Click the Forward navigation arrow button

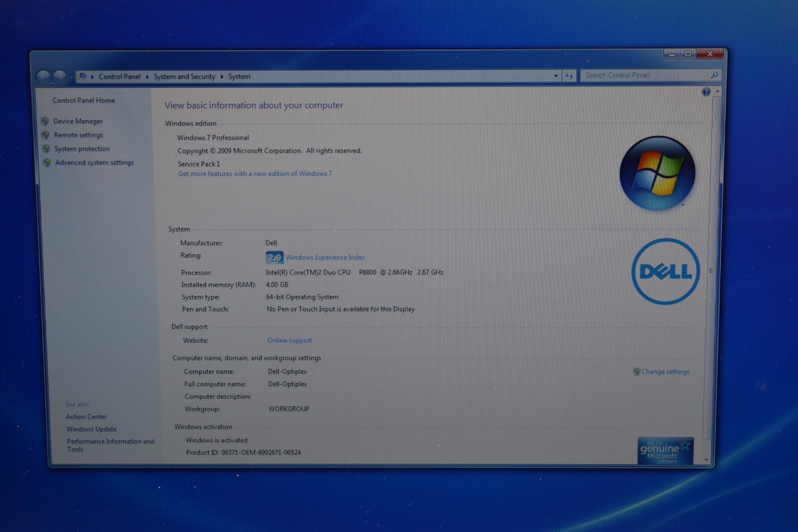click(x=60, y=77)
